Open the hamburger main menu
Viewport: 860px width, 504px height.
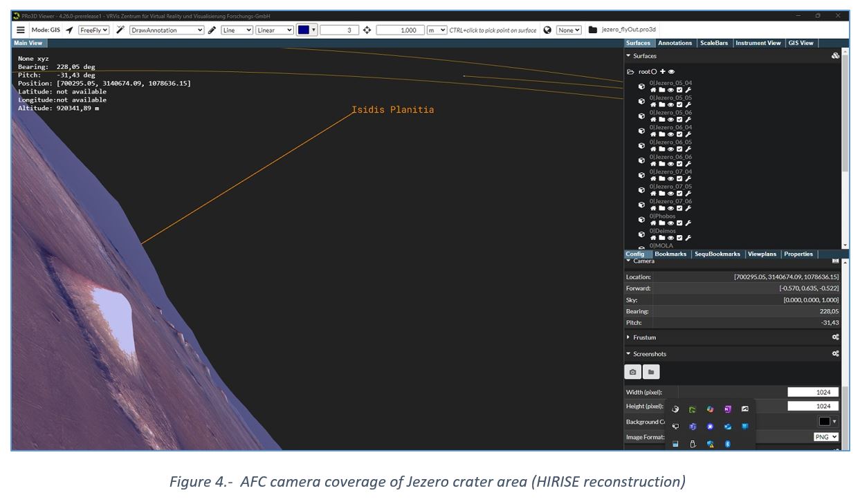pyautogui.click(x=21, y=30)
